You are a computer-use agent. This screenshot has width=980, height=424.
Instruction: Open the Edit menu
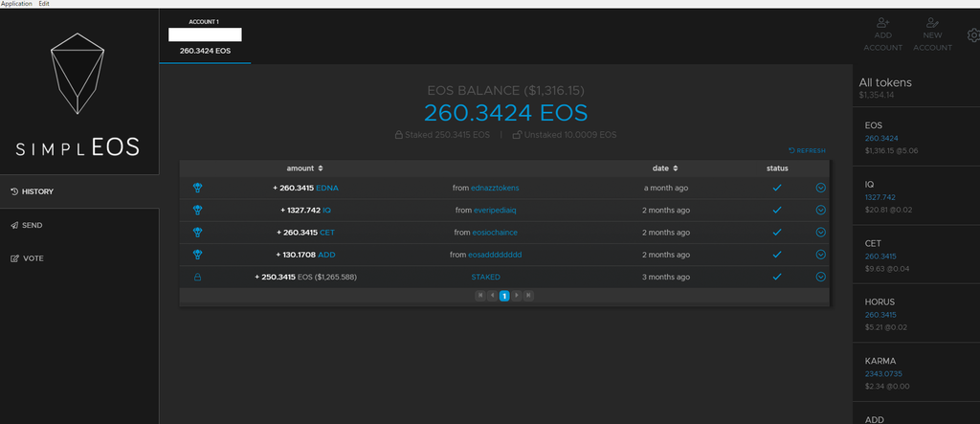[x=44, y=4]
